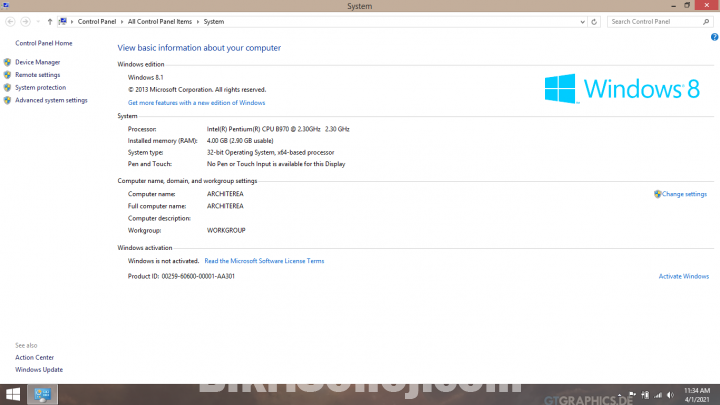This screenshot has width=720, height=405.
Task: Go up one level with Up arrow
Action: pos(50,22)
